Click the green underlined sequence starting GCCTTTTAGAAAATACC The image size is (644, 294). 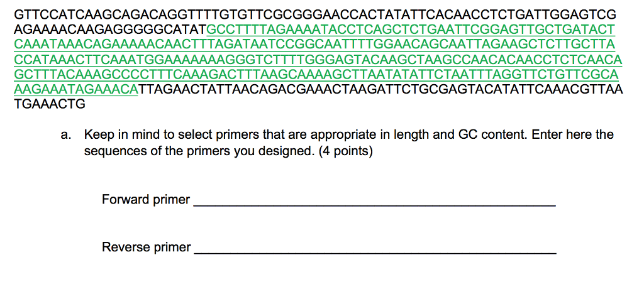(411, 30)
